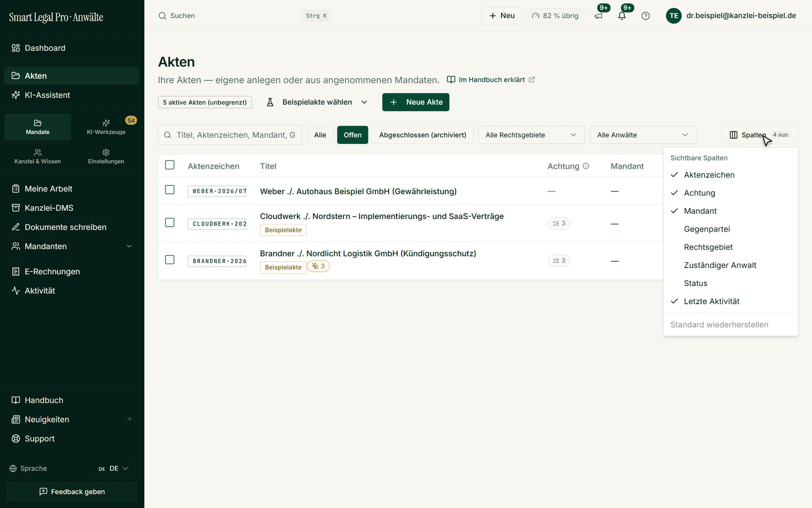Filter Abgeschlossen (archiviert) cases

coord(423,135)
